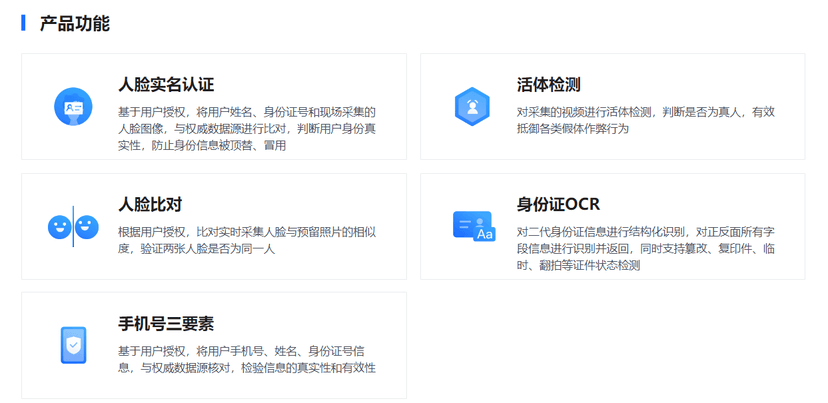Click the 人脸比对 two smiley faces icon

click(x=73, y=227)
